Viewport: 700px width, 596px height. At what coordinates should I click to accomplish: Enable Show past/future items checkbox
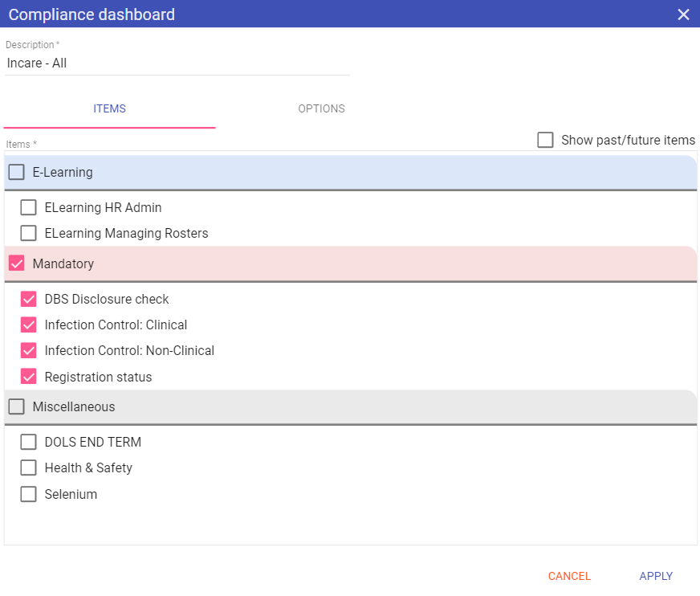point(546,140)
